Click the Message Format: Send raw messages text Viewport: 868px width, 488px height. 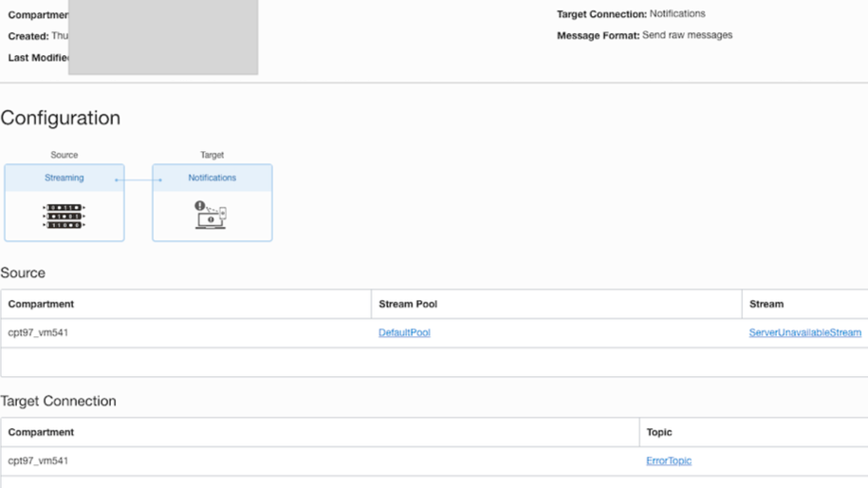point(644,35)
